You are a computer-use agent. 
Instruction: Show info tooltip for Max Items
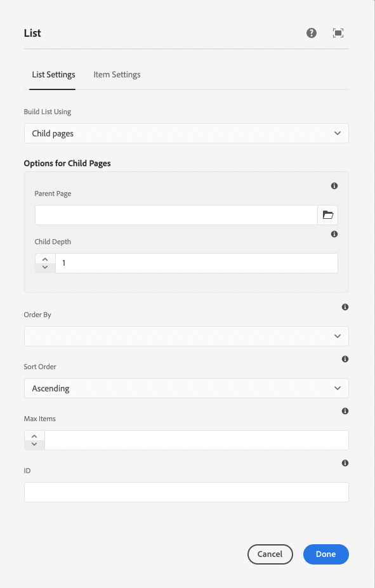pyautogui.click(x=345, y=411)
